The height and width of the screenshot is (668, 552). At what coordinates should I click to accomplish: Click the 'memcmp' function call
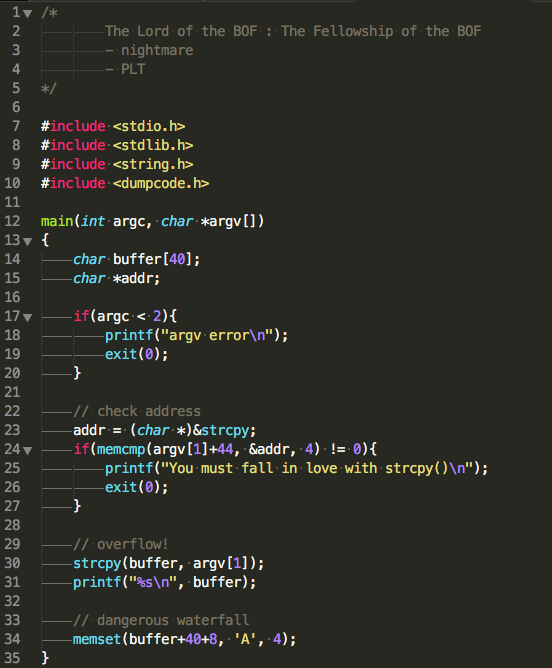click(121, 449)
